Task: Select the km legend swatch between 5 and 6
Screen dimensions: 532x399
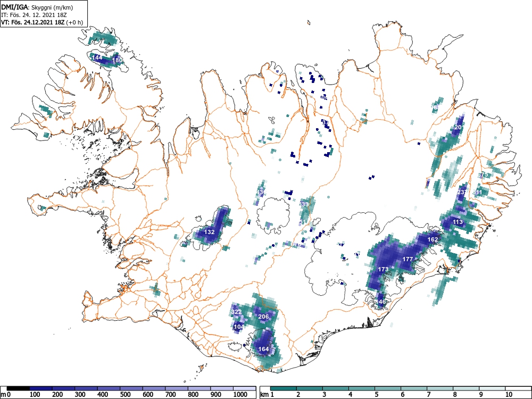Action: pyautogui.click(x=388, y=388)
